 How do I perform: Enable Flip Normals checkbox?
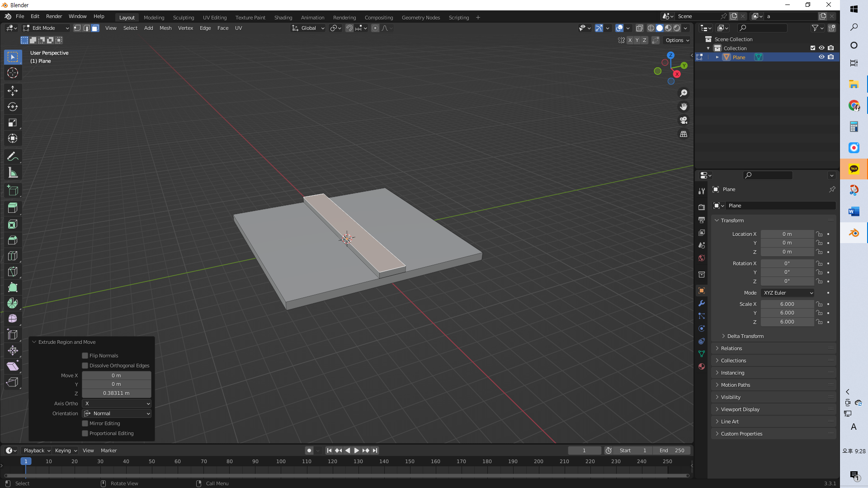(85, 356)
